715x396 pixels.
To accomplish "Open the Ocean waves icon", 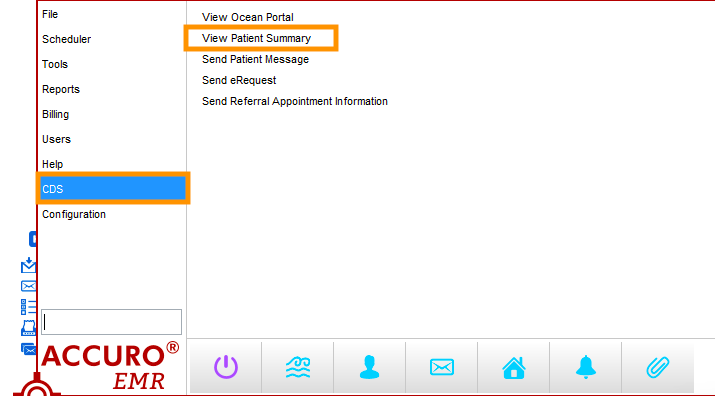I will pos(298,367).
